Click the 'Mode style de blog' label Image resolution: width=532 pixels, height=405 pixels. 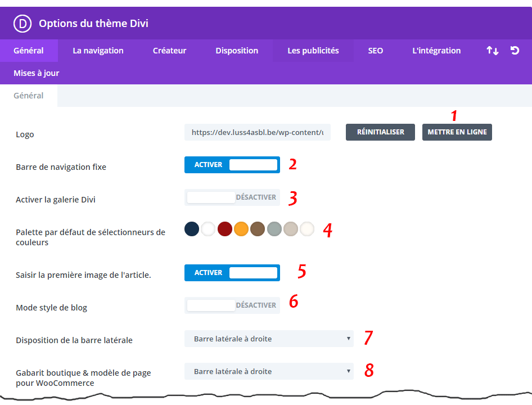pos(52,308)
